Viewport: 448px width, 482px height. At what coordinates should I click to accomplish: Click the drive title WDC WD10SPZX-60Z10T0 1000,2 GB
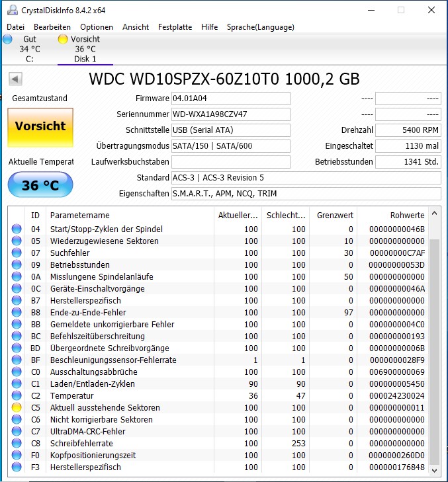click(224, 79)
